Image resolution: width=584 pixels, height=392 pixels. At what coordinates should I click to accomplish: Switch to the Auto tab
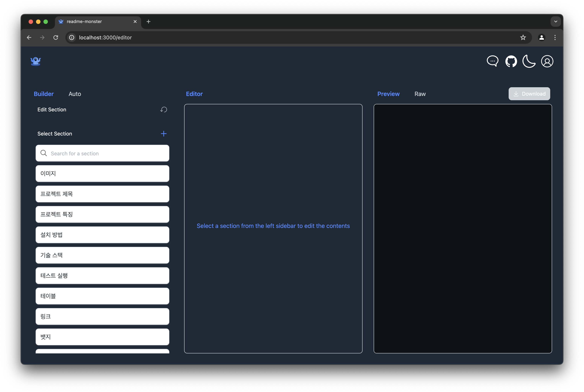point(75,94)
